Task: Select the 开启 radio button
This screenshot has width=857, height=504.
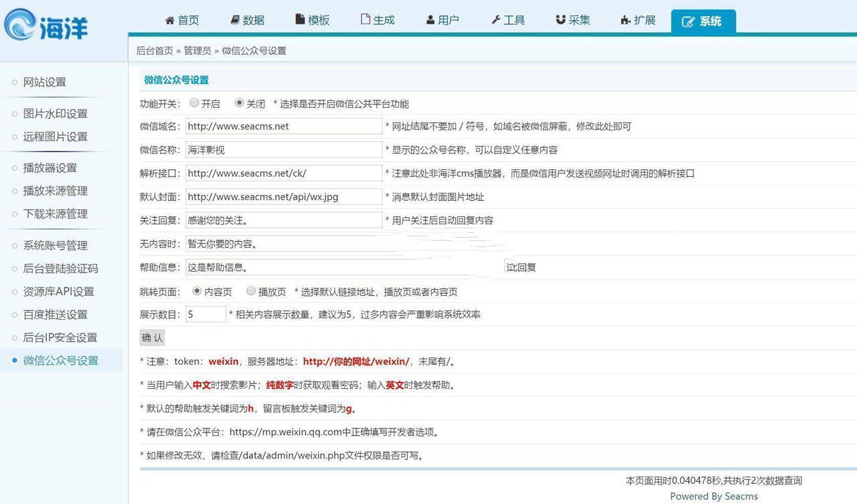Action: pyautogui.click(x=194, y=103)
